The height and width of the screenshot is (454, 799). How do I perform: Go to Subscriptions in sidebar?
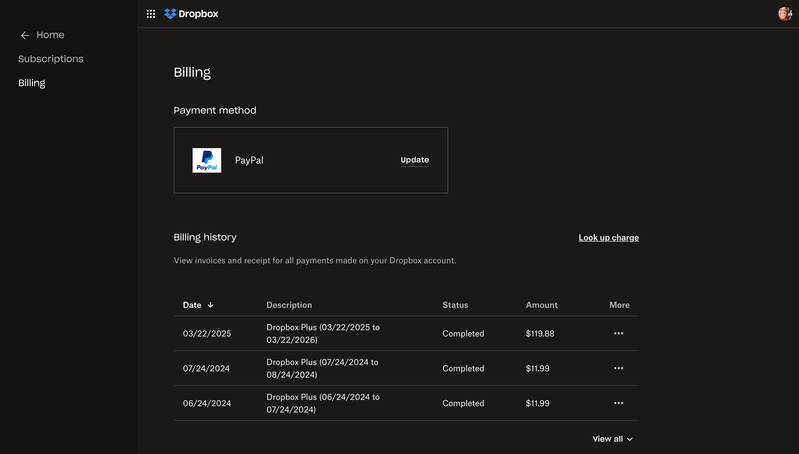click(x=51, y=59)
